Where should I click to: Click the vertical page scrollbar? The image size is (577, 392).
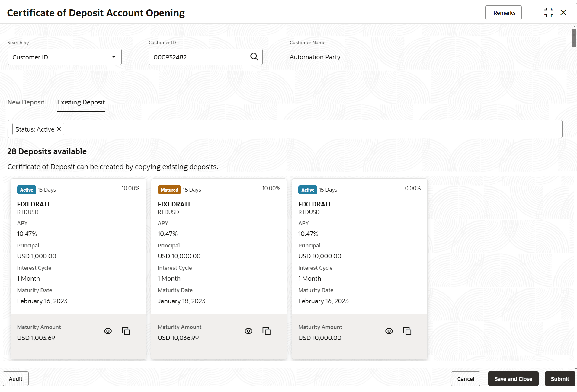[x=574, y=38]
